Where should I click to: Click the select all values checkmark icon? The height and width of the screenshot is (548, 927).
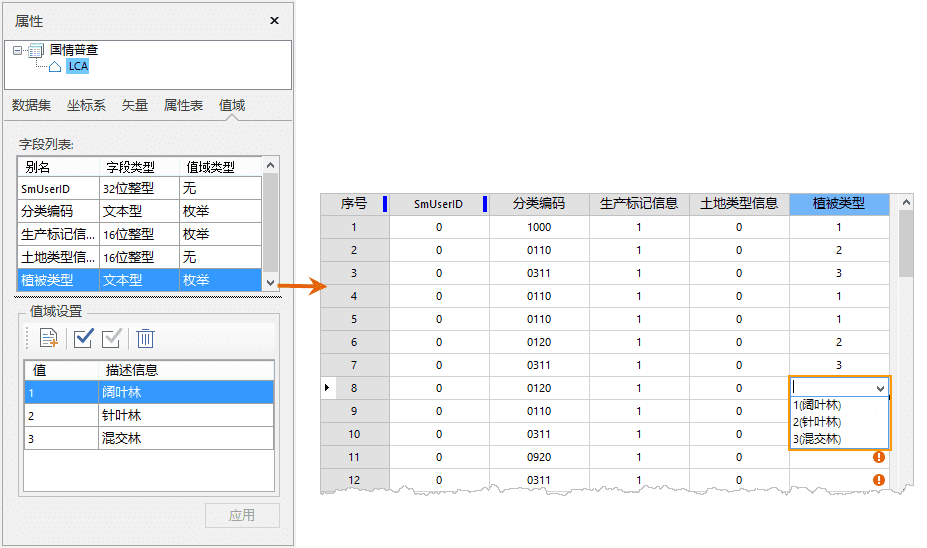[83, 338]
